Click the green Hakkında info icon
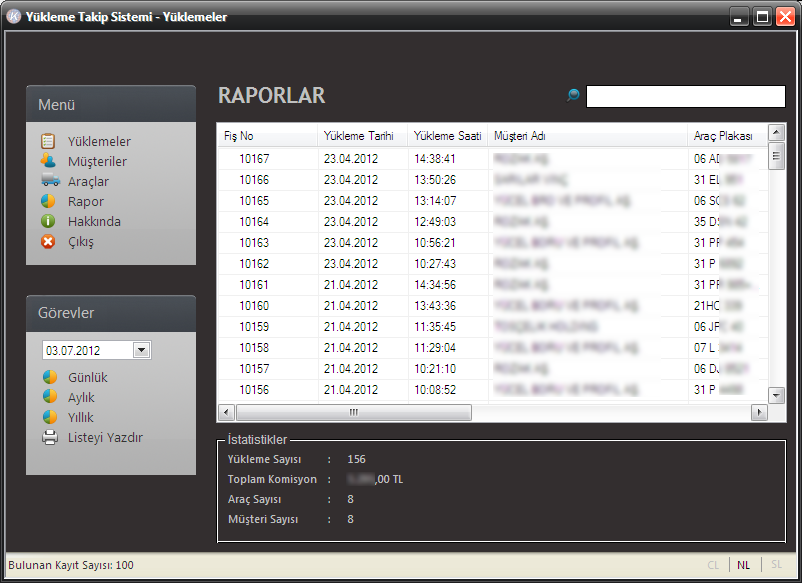This screenshot has height=583, width=802. point(48,222)
